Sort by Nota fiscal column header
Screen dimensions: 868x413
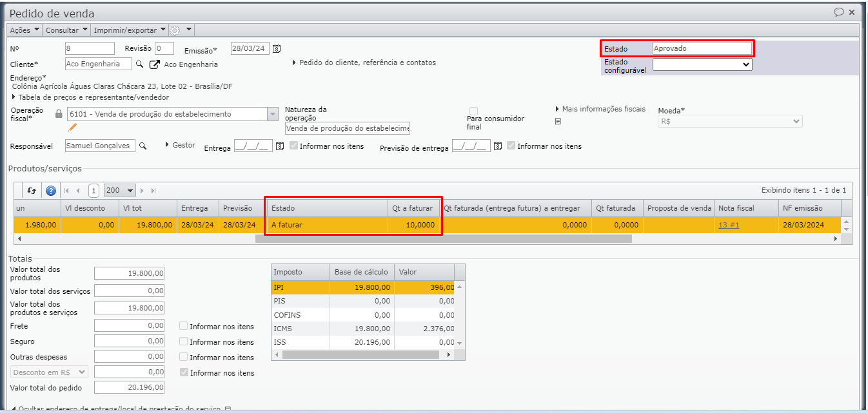(745, 208)
